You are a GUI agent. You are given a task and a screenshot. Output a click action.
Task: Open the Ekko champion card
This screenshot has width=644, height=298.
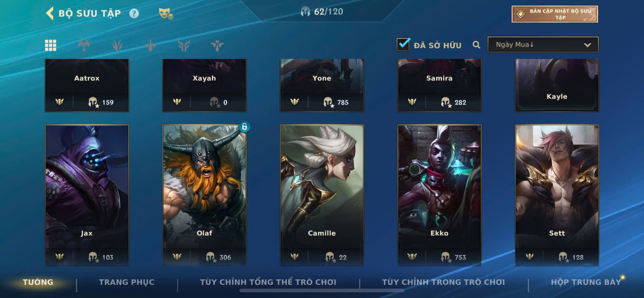tap(439, 195)
